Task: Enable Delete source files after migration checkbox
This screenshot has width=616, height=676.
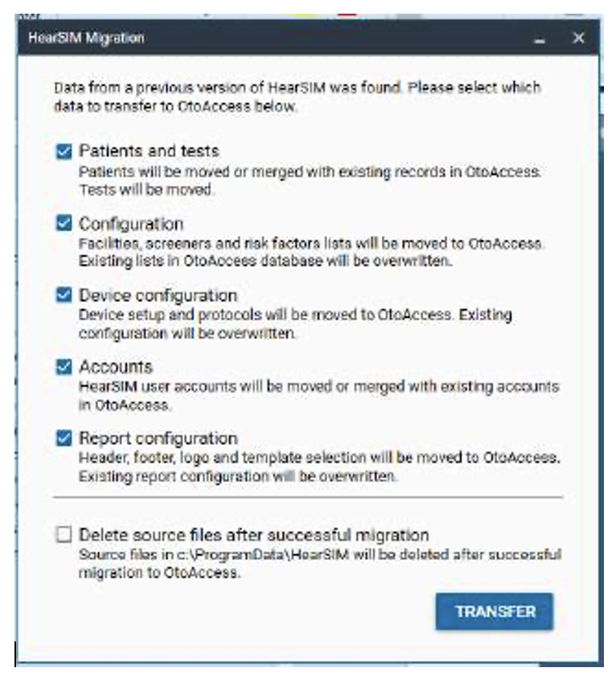Action: click(x=64, y=534)
